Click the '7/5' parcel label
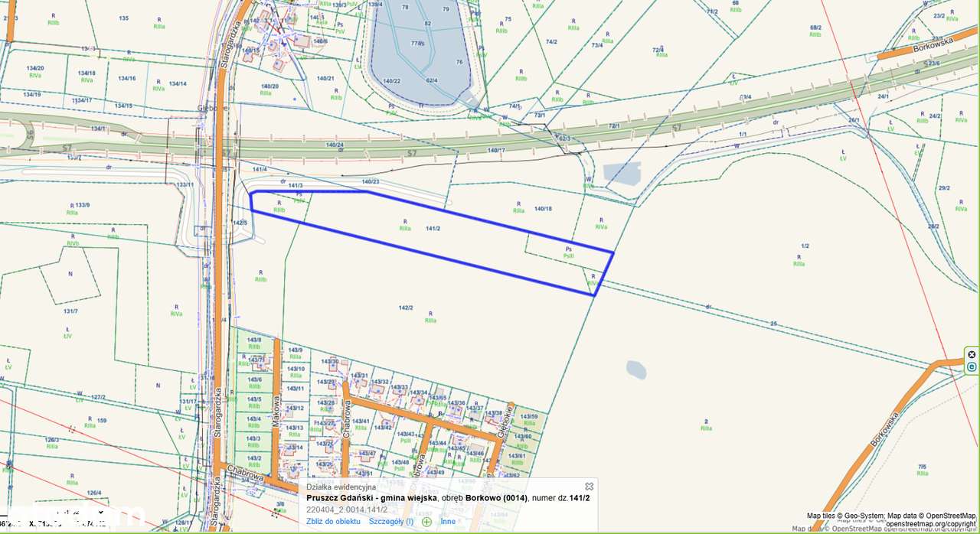Screen dimensions: 980x534 click(x=922, y=467)
